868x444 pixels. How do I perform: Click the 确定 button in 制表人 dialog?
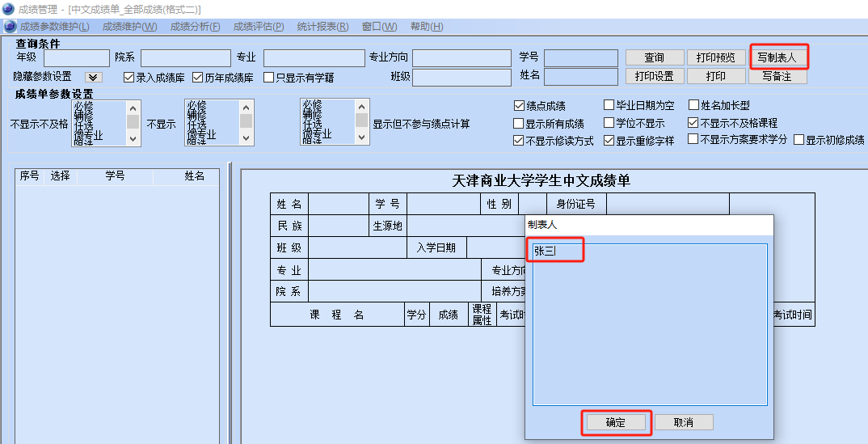pos(616,422)
